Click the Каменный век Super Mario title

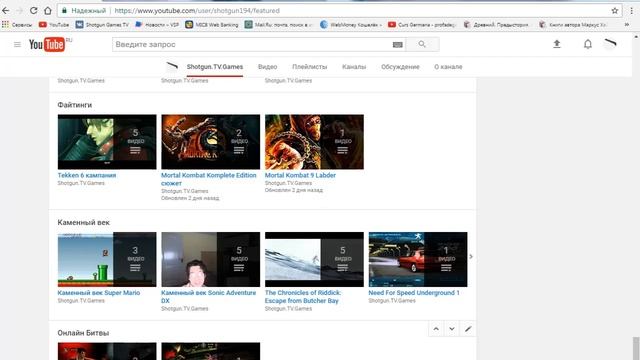[x=98, y=293]
